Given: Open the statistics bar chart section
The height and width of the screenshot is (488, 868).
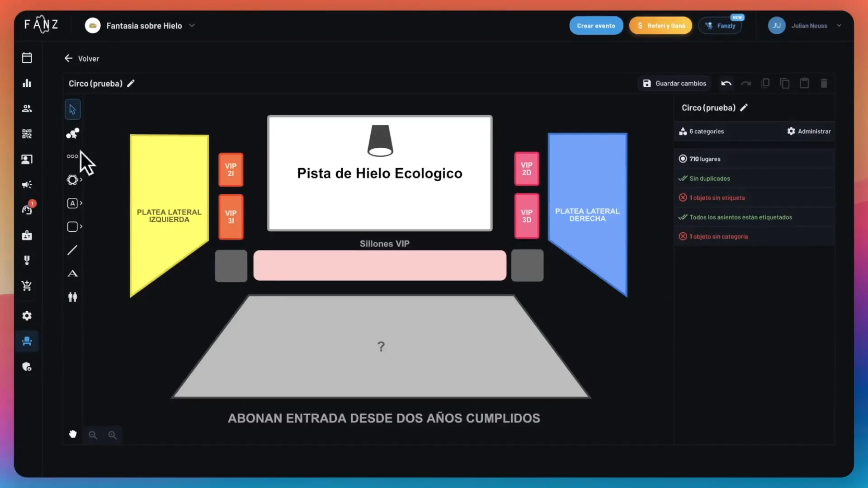Looking at the screenshot, I should click(x=27, y=83).
